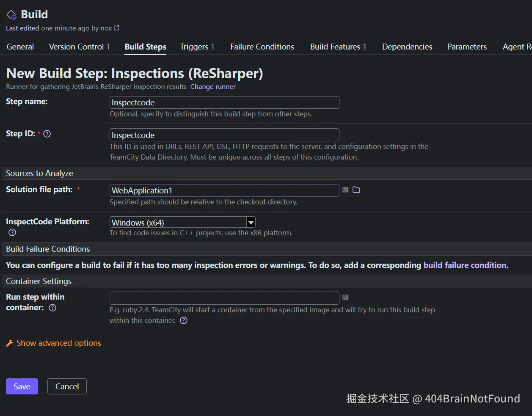Click the help icon below InspectCode Platform
The image size is (532, 416).
tap(12, 232)
